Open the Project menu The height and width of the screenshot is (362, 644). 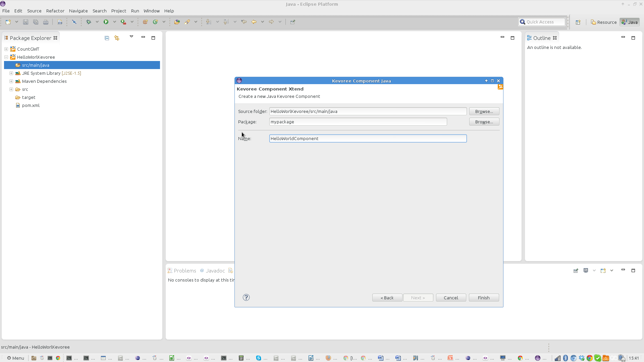click(x=118, y=11)
